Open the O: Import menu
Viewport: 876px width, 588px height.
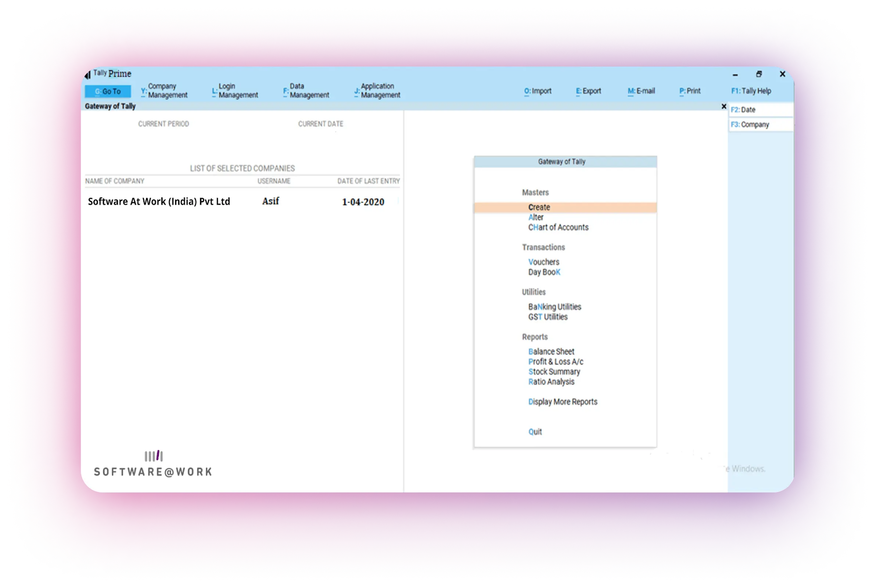click(x=538, y=91)
